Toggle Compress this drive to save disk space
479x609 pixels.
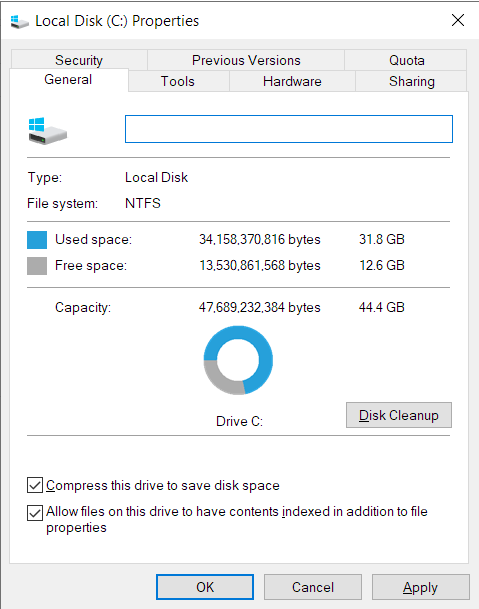click(x=35, y=485)
